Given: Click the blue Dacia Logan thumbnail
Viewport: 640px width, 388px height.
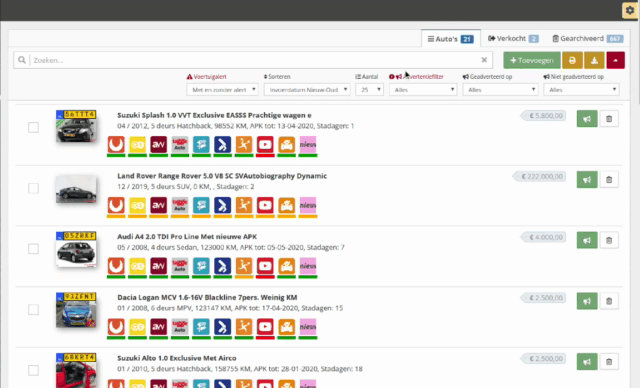Looking at the screenshot, I should [76, 310].
